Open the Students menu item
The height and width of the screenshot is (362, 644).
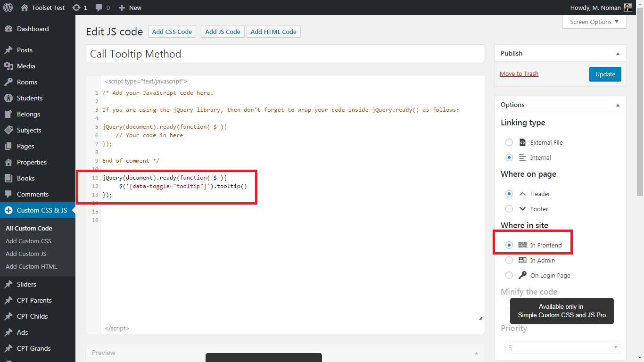38,98
